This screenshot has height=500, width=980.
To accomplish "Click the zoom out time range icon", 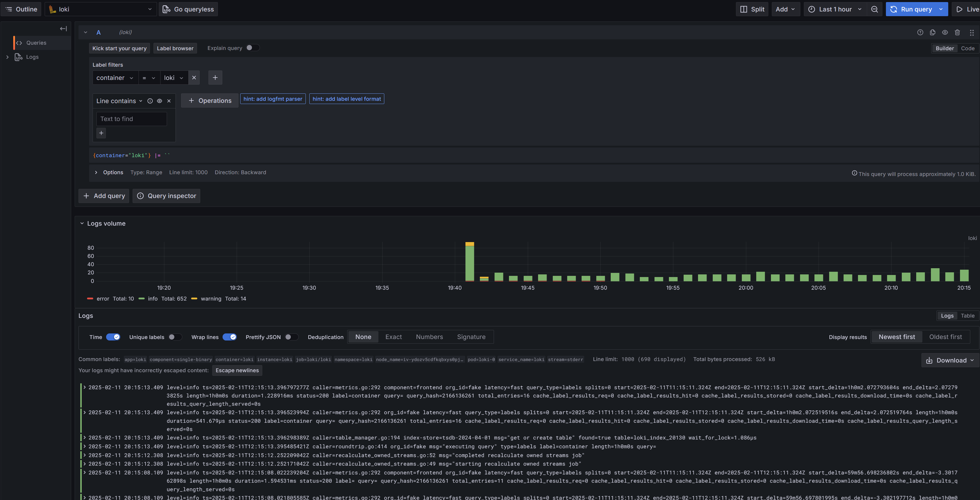I will click(x=874, y=9).
